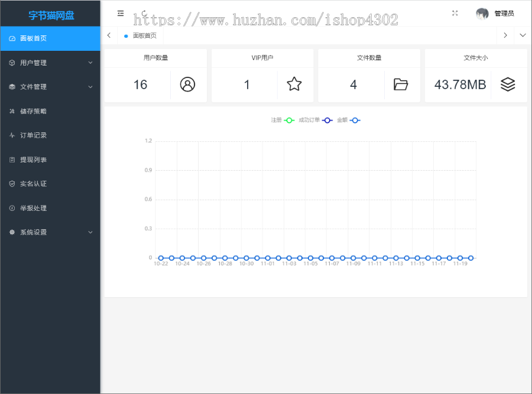Enter fullscreen using the expand icon
The image size is (532, 394).
[455, 13]
